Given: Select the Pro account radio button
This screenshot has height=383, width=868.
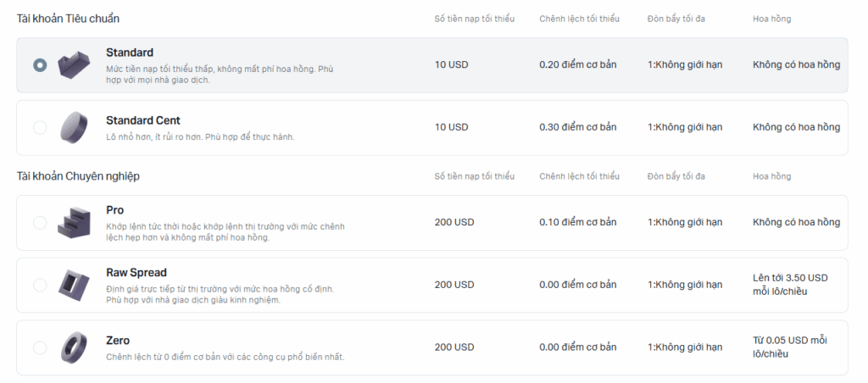Looking at the screenshot, I should tap(40, 223).
